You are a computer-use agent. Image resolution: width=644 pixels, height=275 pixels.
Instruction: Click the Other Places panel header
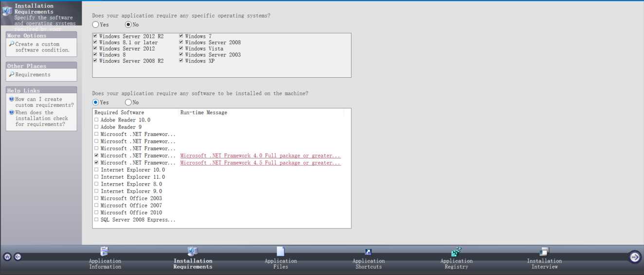point(41,66)
